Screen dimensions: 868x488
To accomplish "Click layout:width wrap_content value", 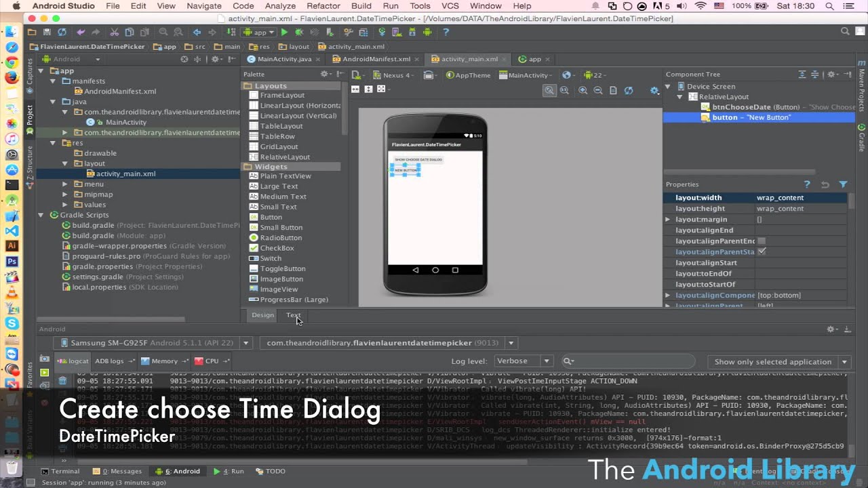I will [x=780, y=198].
